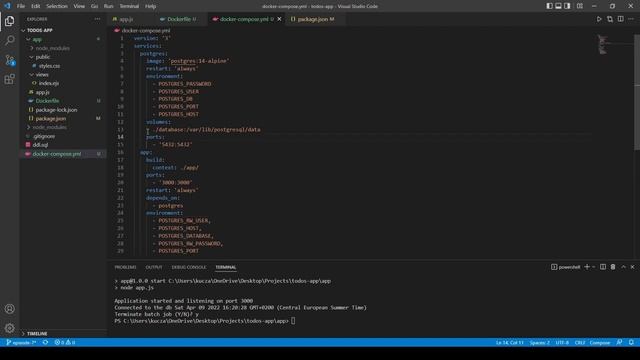Click the feedback icon in status bar
The image size is (640, 360).
pyautogui.click(x=620, y=342)
